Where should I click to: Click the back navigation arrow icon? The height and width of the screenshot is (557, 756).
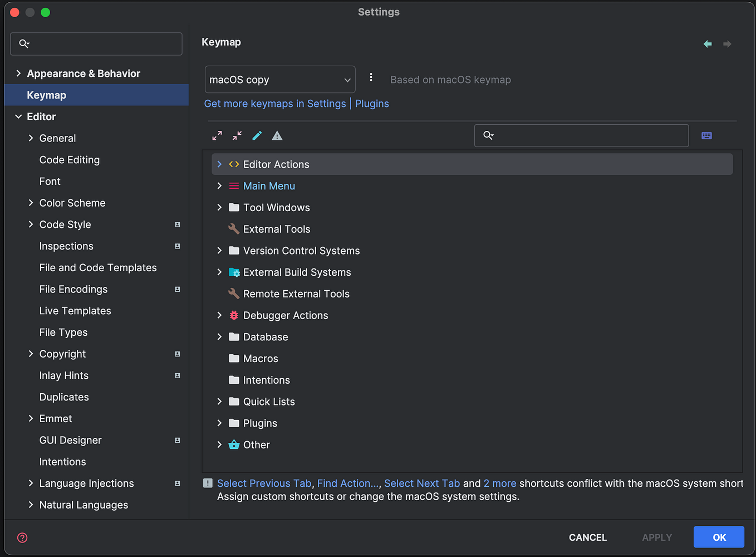[708, 44]
